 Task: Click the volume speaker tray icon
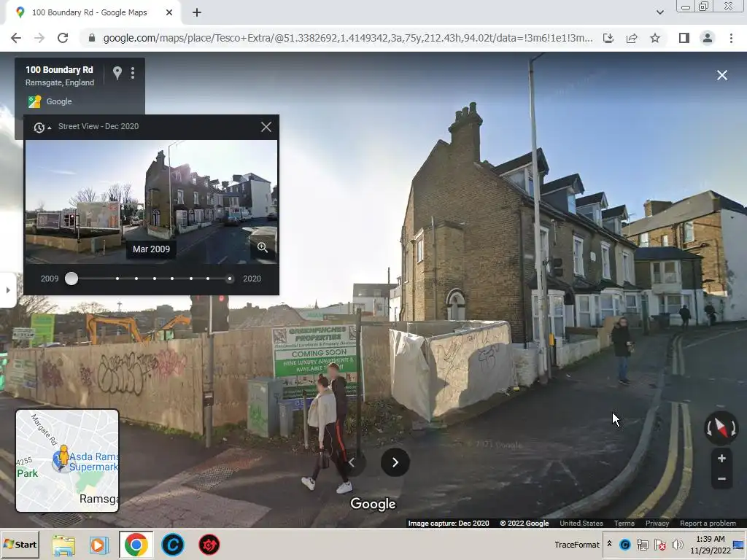pos(677,544)
